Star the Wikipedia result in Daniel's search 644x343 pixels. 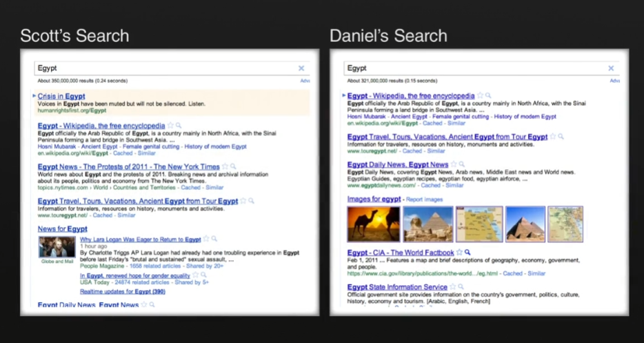pos(479,96)
